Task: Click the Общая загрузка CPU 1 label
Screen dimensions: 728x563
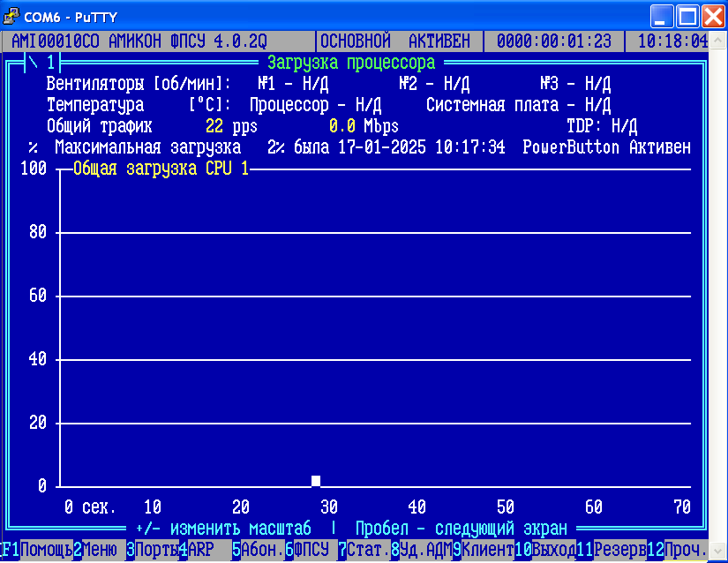Action: [x=161, y=169]
